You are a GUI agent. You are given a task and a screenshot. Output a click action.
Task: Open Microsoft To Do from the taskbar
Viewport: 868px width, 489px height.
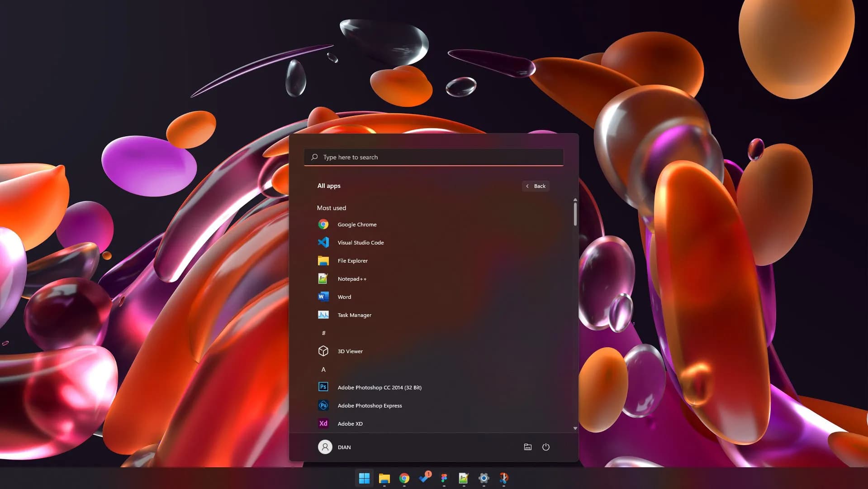click(424, 478)
